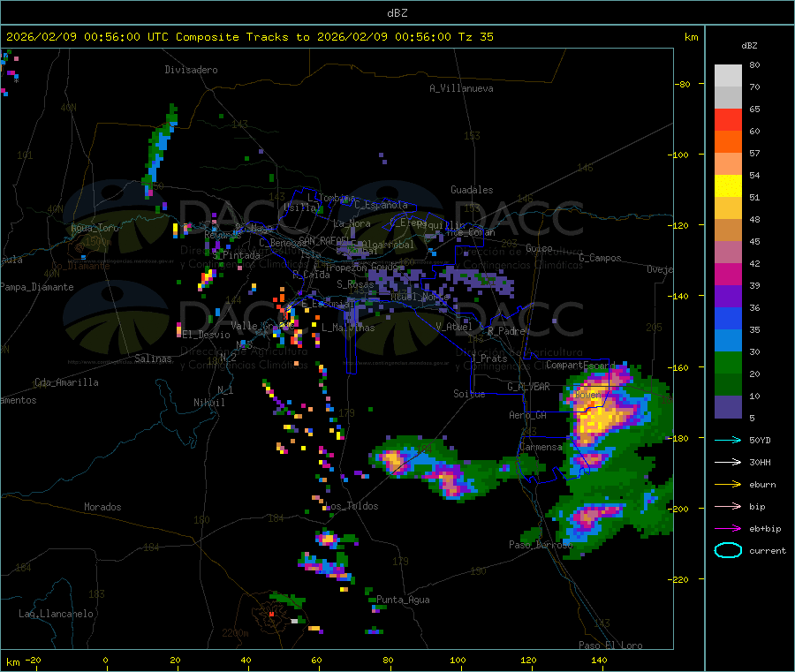Click the '-80' km tick on right axis

(681, 84)
